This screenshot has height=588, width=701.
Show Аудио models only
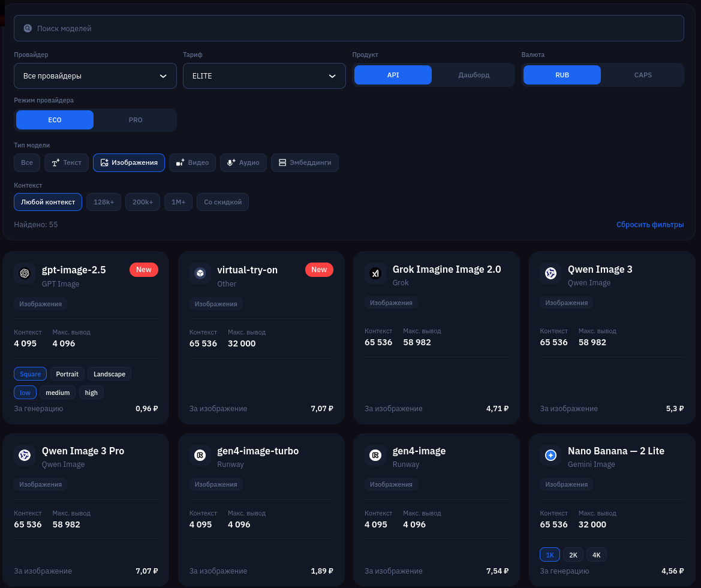click(243, 162)
